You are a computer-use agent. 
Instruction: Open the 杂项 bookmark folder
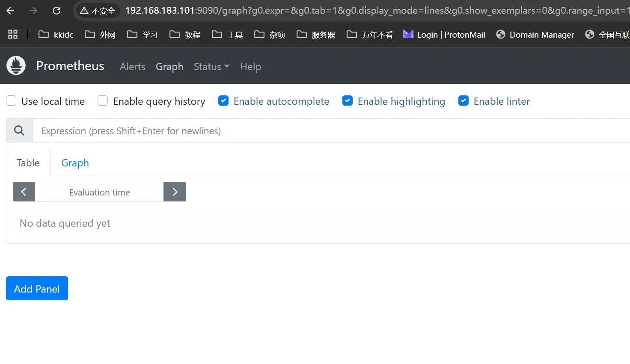[270, 34]
